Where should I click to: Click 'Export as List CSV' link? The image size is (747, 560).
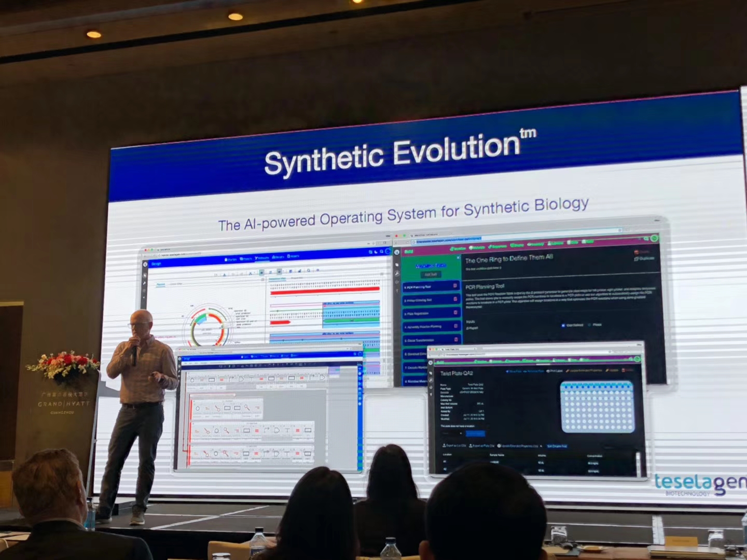(x=455, y=446)
